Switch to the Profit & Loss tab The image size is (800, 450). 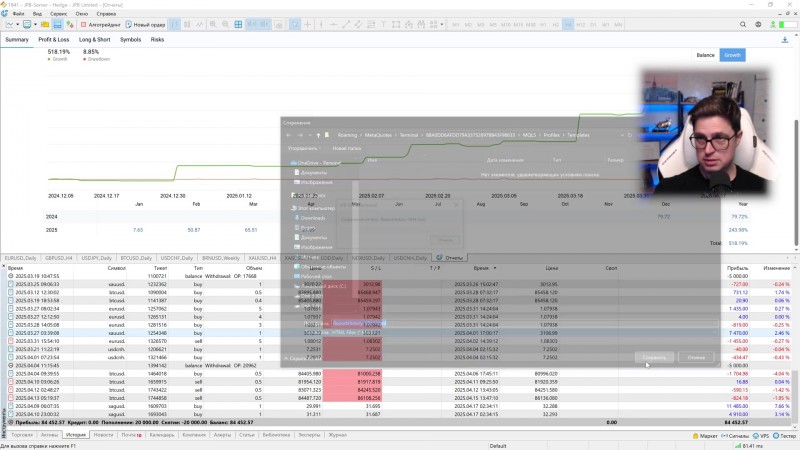(x=54, y=40)
